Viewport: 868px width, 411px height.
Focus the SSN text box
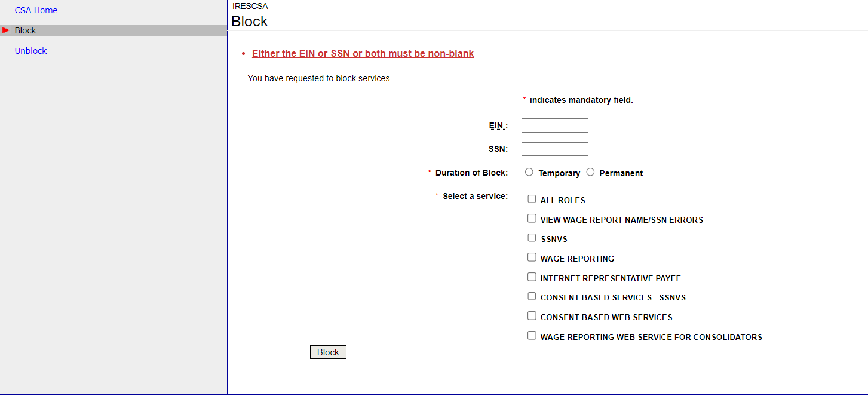pyautogui.click(x=554, y=149)
